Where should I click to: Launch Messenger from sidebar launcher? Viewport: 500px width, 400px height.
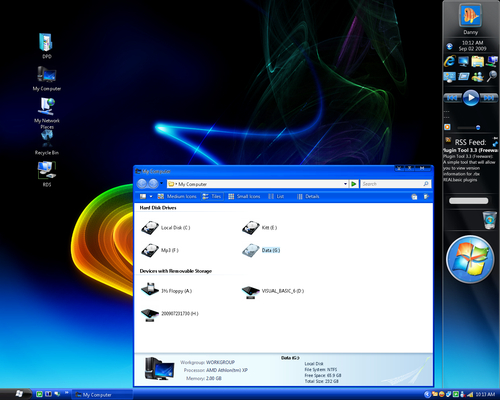[478, 77]
